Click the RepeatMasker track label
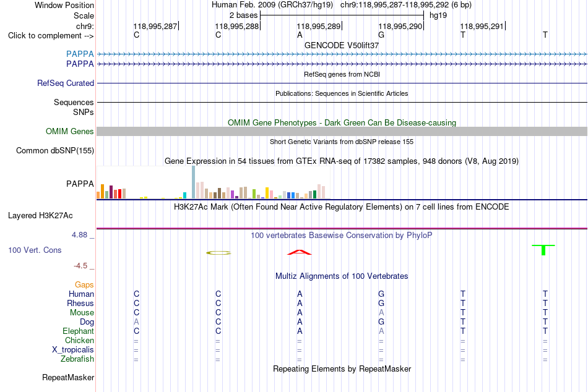The image size is (588, 392). (68, 377)
